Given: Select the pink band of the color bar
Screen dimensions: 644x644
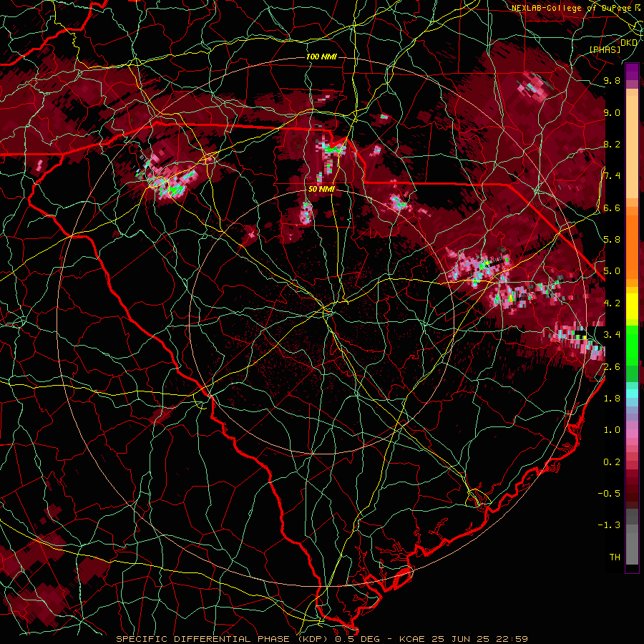Looking at the screenshot, I should click(x=632, y=433).
